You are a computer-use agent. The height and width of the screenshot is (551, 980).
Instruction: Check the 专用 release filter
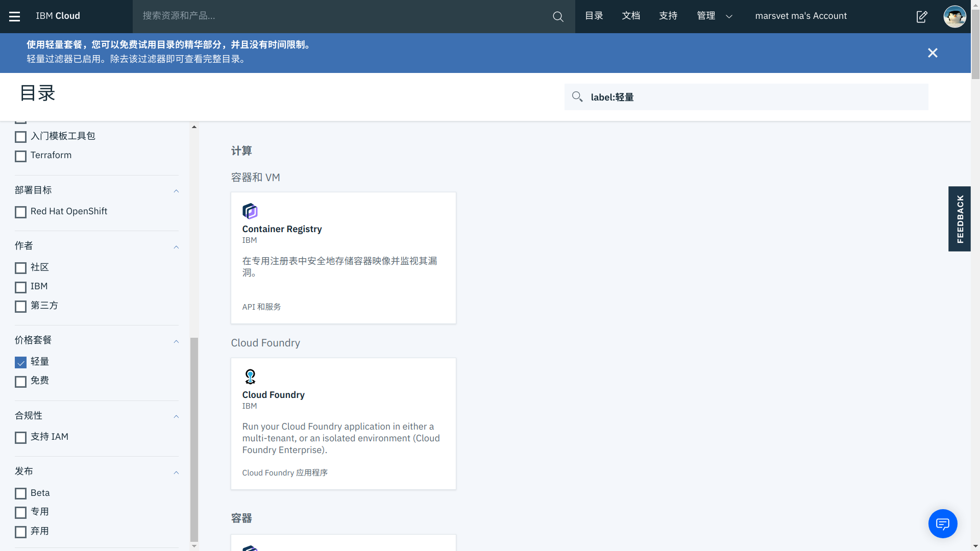point(20,512)
